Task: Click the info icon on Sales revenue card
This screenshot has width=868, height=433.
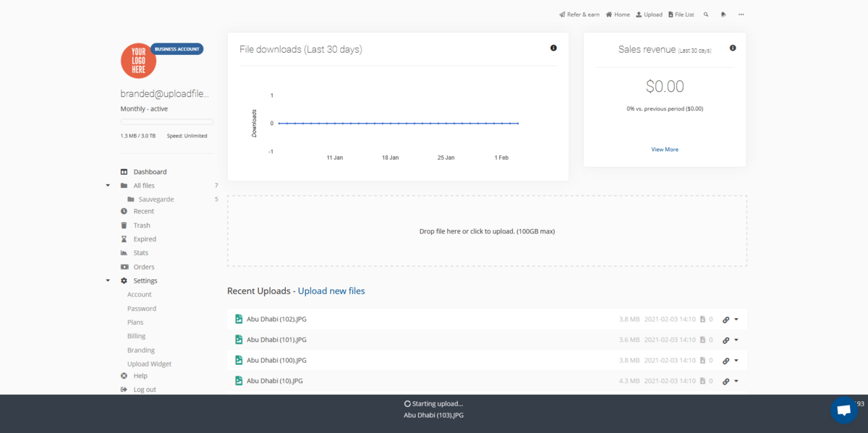Action: click(x=733, y=48)
